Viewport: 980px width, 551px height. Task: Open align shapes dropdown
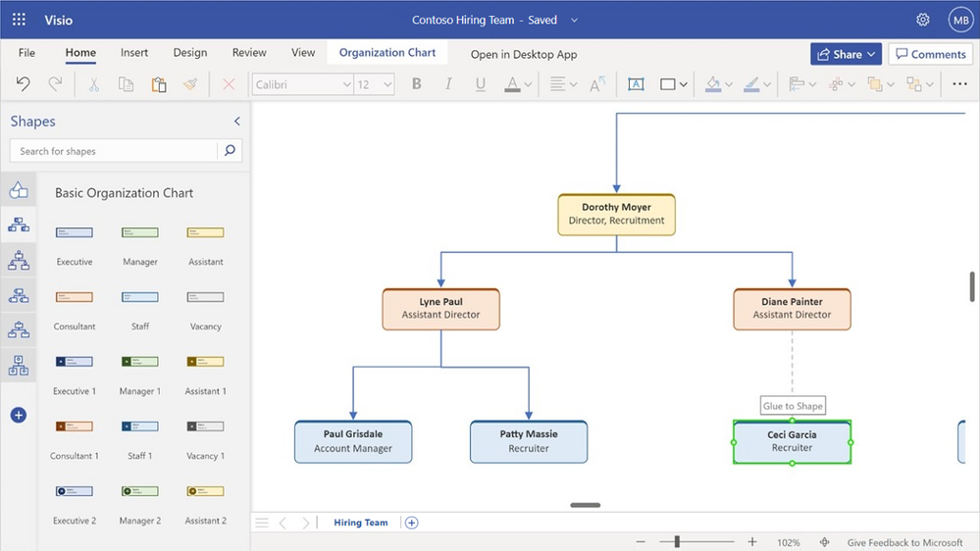click(801, 84)
